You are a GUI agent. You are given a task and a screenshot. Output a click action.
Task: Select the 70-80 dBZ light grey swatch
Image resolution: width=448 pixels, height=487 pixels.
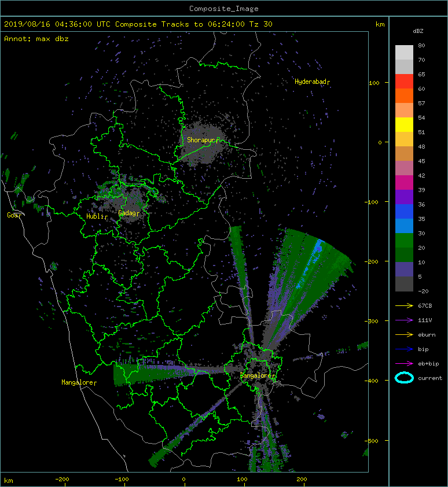click(404, 52)
